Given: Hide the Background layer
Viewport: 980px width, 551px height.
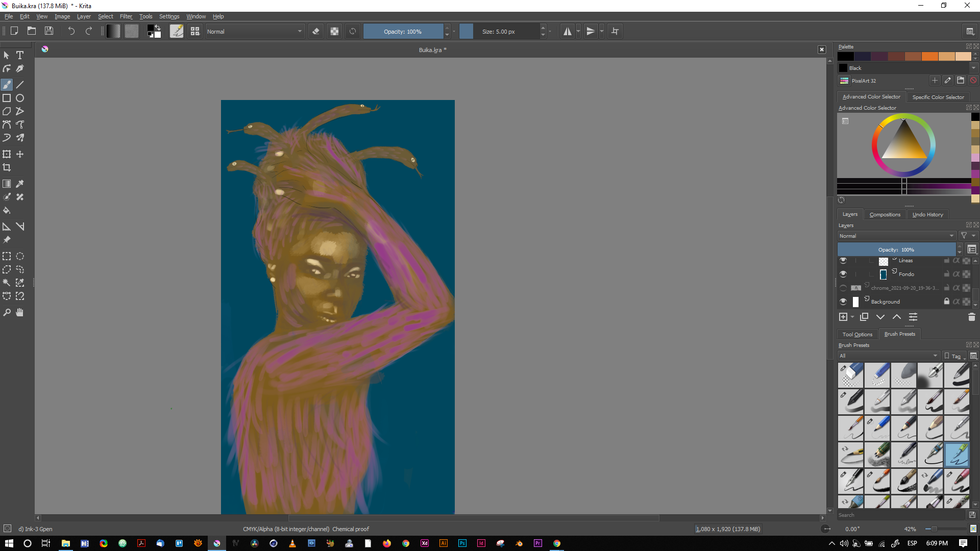Looking at the screenshot, I should pos(843,302).
